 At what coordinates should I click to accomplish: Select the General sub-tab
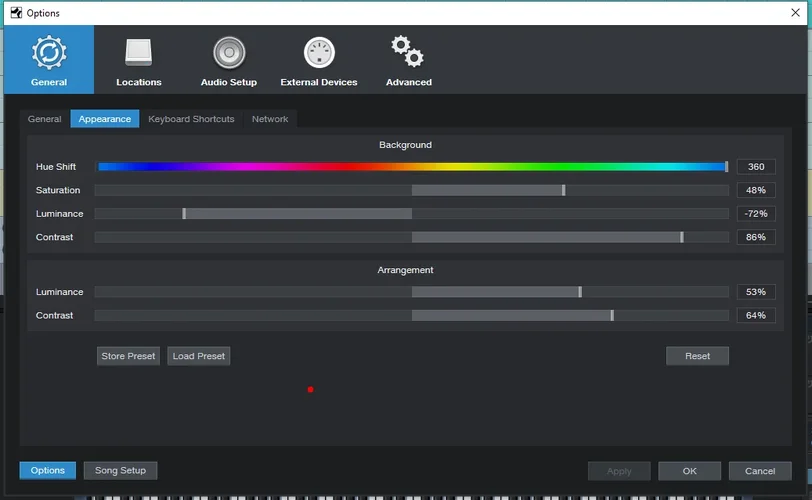[x=44, y=119]
